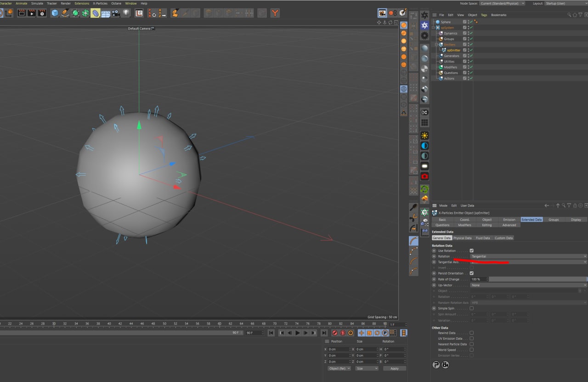Viewport: 588px width, 382px height.
Task: Click the blue Octane logo icon in side palette
Action: [424, 26]
